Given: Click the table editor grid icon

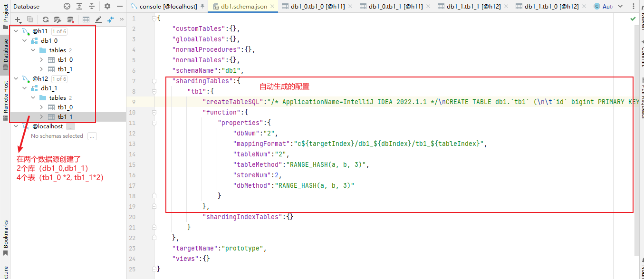Looking at the screenshot, I should [86, 19].
